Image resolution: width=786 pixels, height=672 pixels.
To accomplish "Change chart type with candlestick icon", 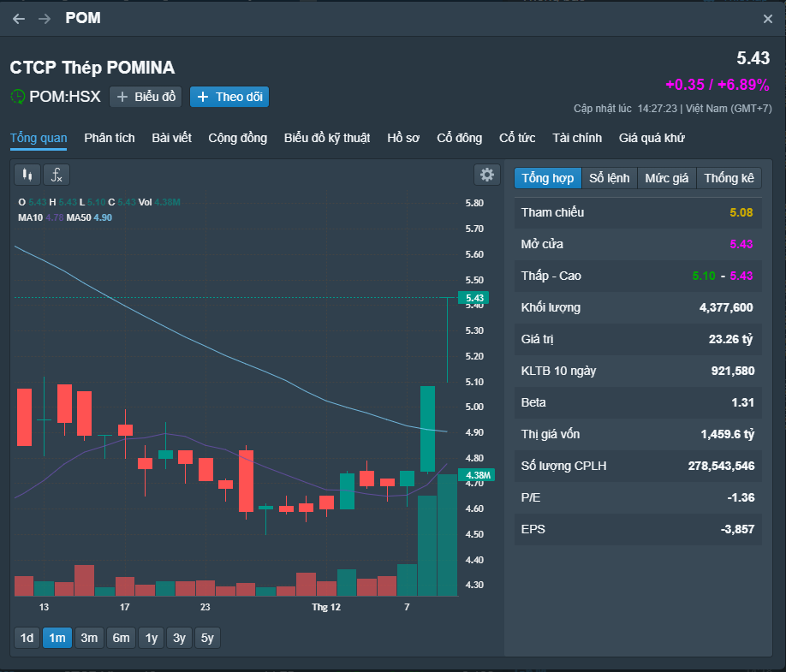I will coord(27,175).
